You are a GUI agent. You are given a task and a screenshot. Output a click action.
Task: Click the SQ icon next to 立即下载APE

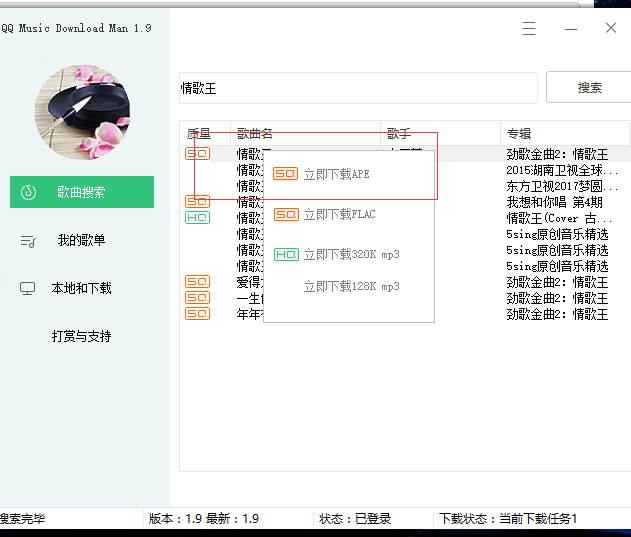pyautogui.click(x=285, y=174)
